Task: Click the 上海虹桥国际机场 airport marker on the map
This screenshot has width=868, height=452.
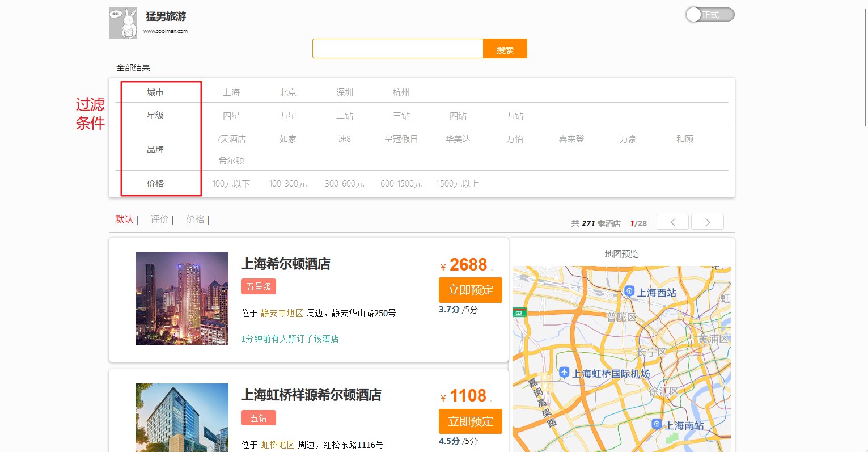Action: 564,372
